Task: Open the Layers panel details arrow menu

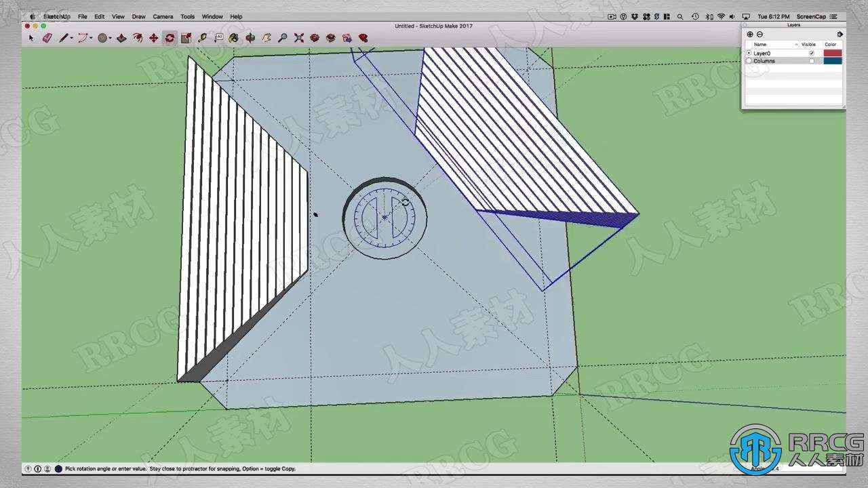Action: (x=840, y=35)
